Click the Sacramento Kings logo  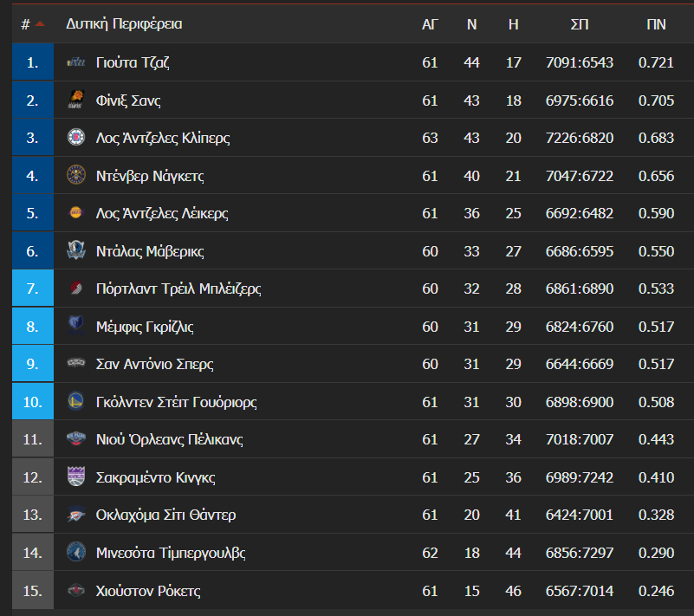[76, 477]
